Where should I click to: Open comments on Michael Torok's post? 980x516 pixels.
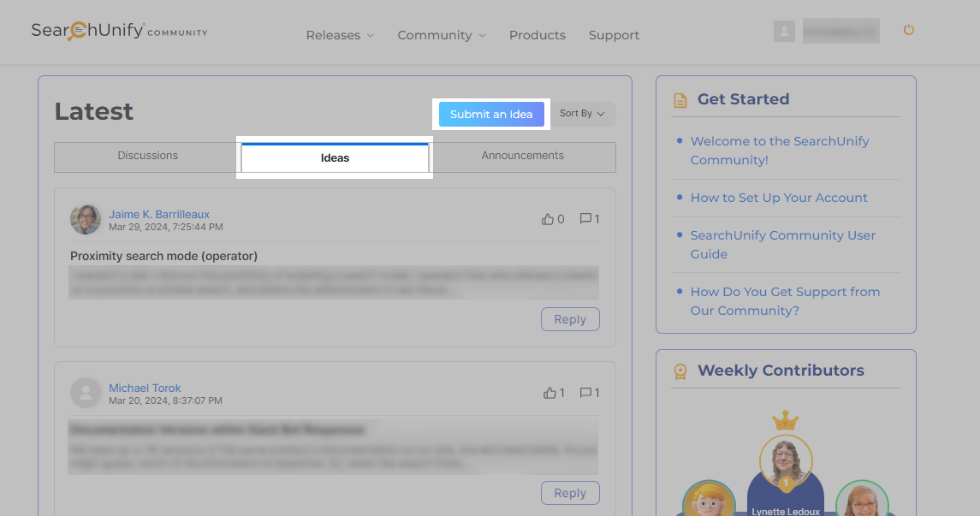point(586,393)
